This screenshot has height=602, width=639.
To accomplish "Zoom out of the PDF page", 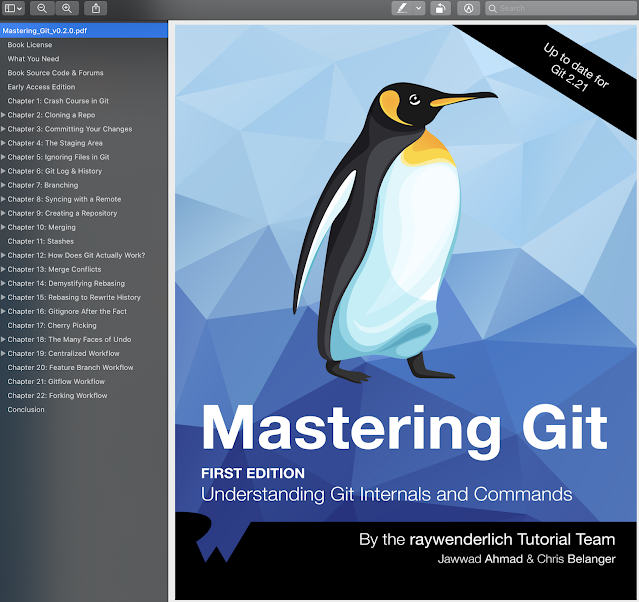I will (x=42, y=8).
